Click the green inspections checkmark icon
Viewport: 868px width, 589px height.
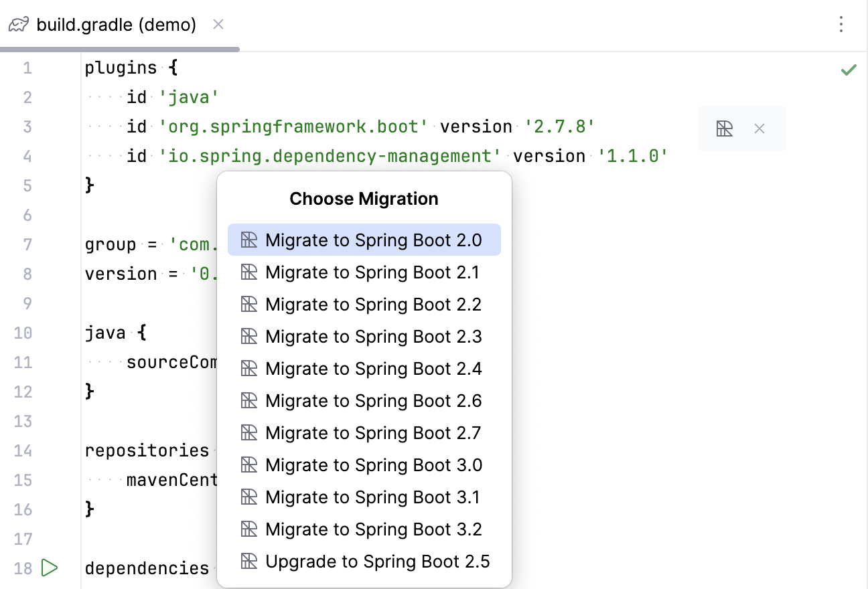coord(849,69)
